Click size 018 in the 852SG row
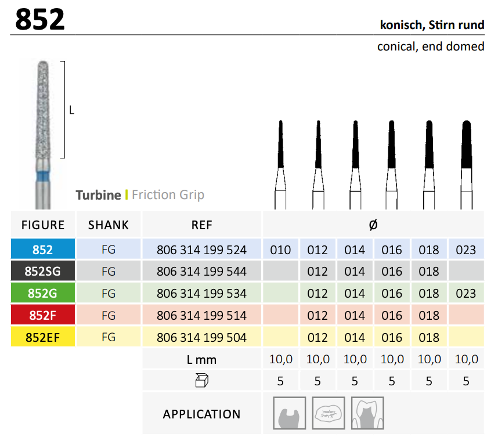Screen dimensions: 498x448 pyautogui.click(x=429, y=271)
